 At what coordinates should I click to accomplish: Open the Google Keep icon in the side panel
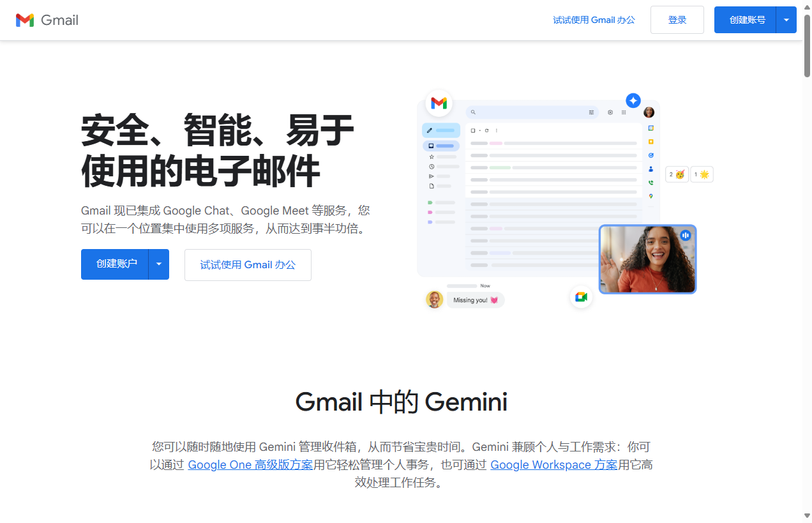[x=651, y=142]
